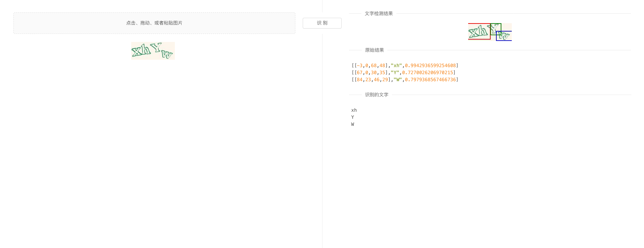
Task: Click confidence value 0.7270026206970215
Action: [x=428, y=72]
